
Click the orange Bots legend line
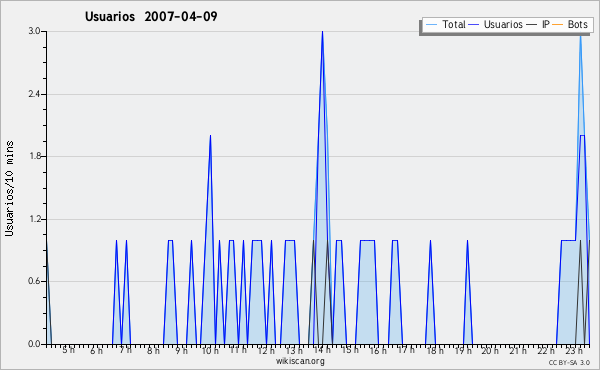(558, 25)
